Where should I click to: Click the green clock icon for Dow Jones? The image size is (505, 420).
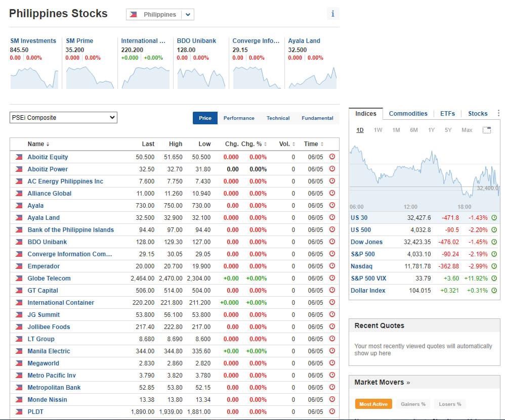point(494,242)
